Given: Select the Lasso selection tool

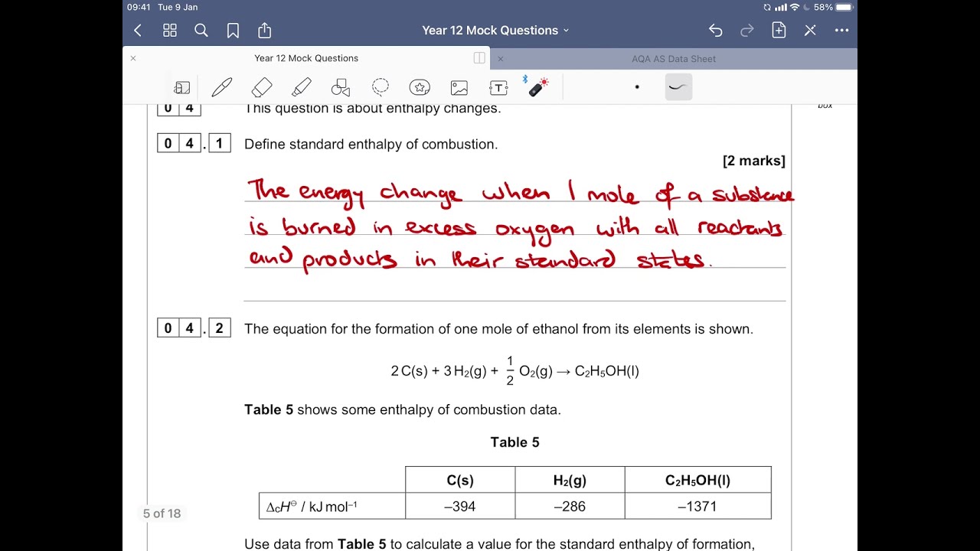Looking at the screenshot, I should [381, 87].
